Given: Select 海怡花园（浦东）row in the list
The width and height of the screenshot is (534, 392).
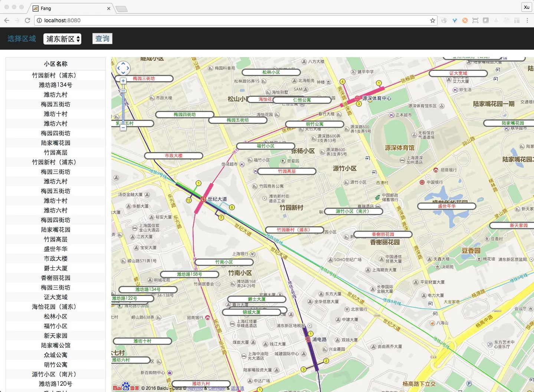Looking at the screenshot, I should click(56, 307).
